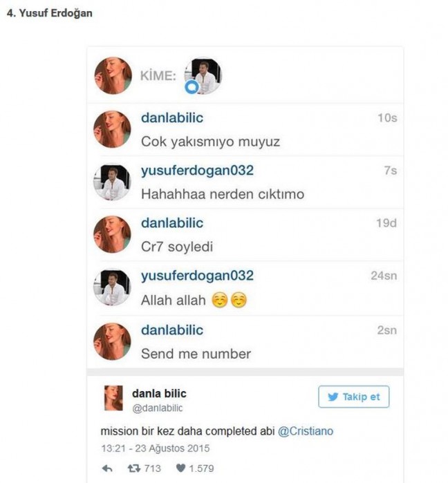
Task: Open the @danlabilic handle link
Action: click(x=157, y=408)
